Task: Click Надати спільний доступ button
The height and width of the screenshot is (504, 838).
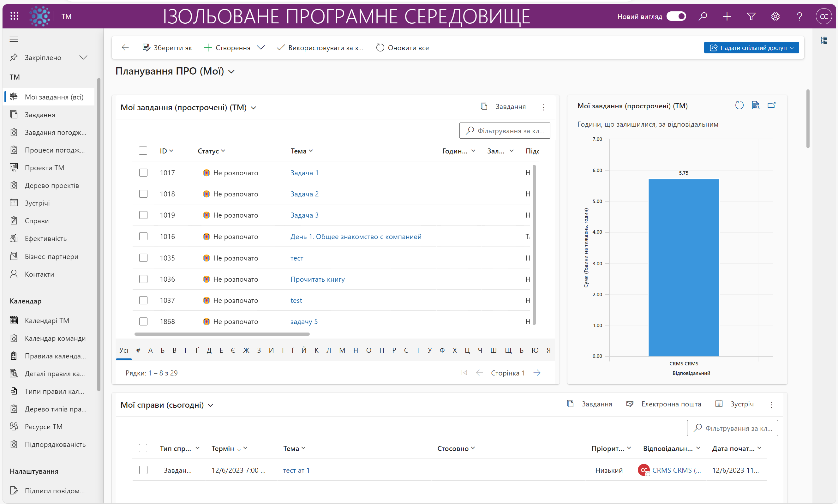Action: click(751, 48)
